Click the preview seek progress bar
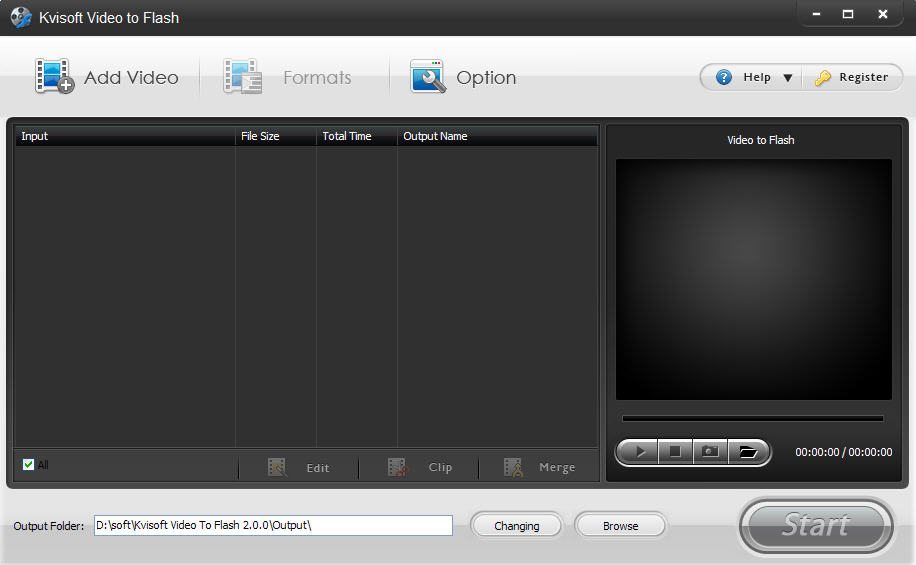The width and height of the screenshot is (916, 565). (x=753, y=418)
